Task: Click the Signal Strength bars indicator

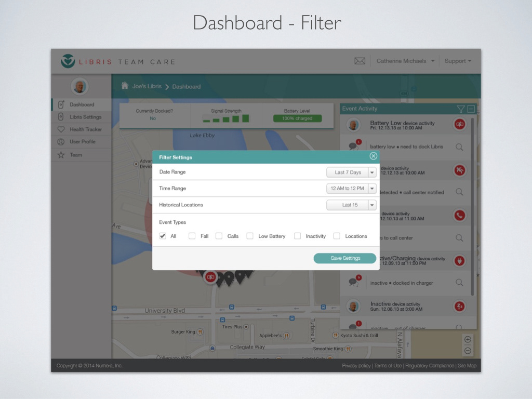Action: pos(226,118)
